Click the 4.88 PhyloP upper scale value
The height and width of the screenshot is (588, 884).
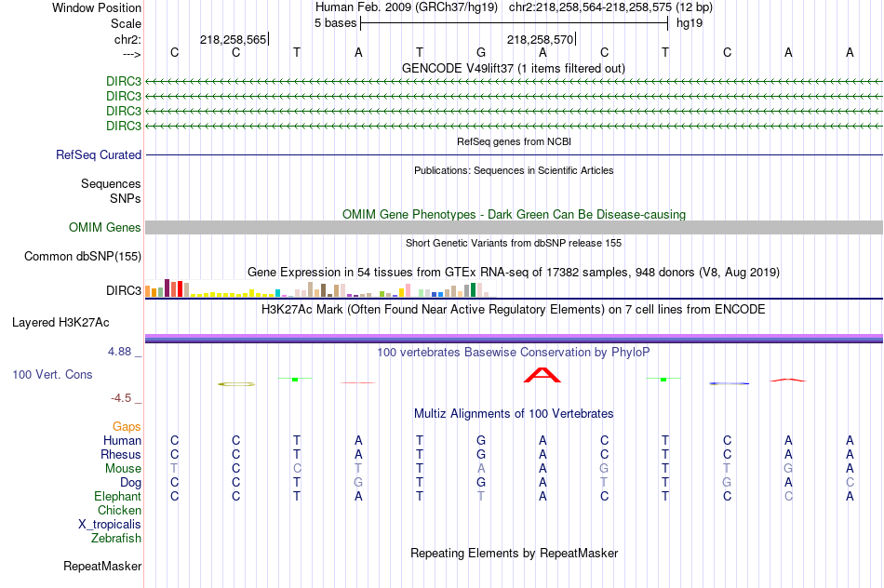pyautogui.click(x=119, y=352)
